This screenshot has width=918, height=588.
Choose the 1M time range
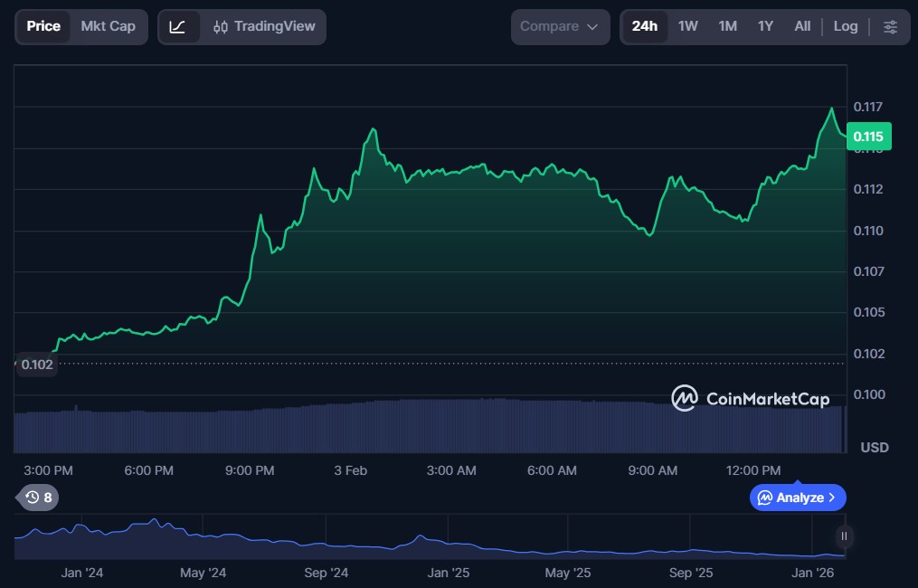727,26
